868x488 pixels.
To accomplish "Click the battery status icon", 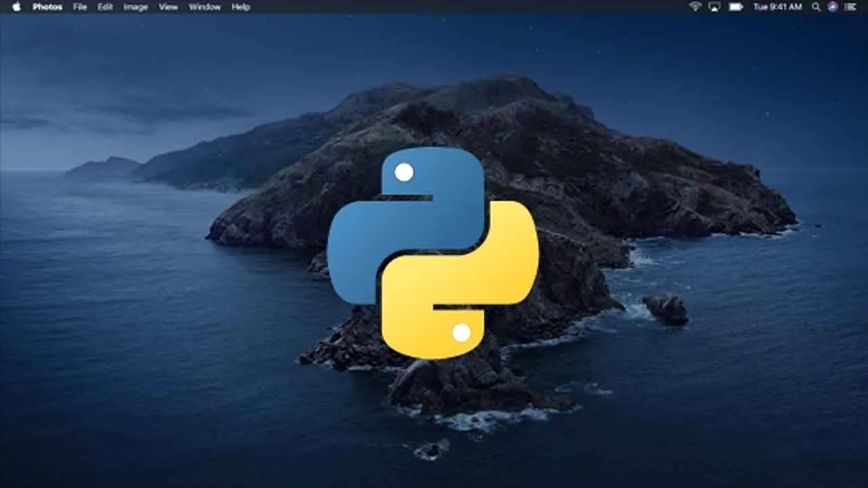I will coord(736,7).
